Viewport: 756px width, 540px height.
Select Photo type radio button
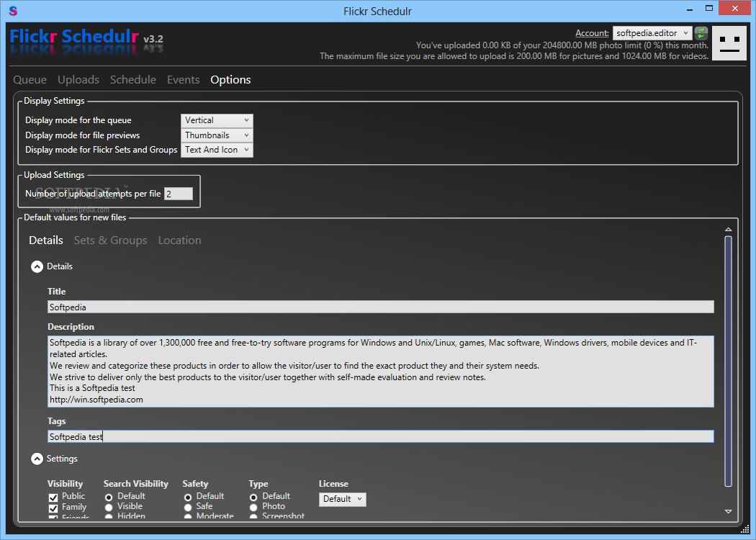tap(253, 508)
